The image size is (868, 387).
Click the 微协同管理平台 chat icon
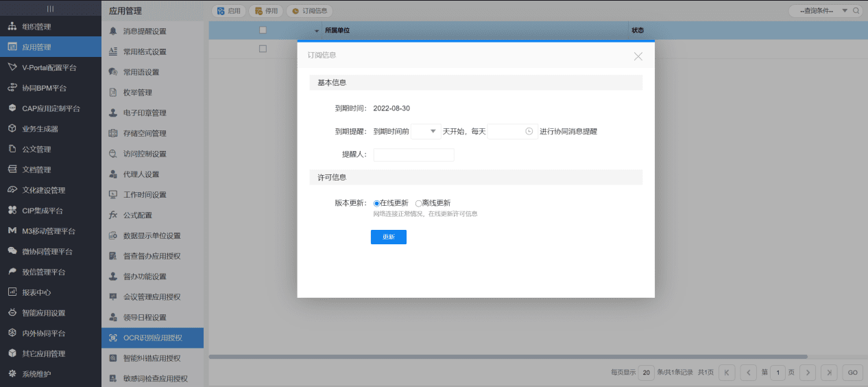coord(12,251)
